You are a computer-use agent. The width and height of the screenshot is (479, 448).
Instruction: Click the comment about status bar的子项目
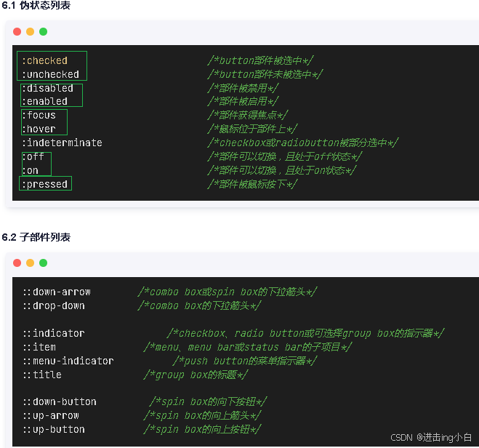click(x=248, y=347)
